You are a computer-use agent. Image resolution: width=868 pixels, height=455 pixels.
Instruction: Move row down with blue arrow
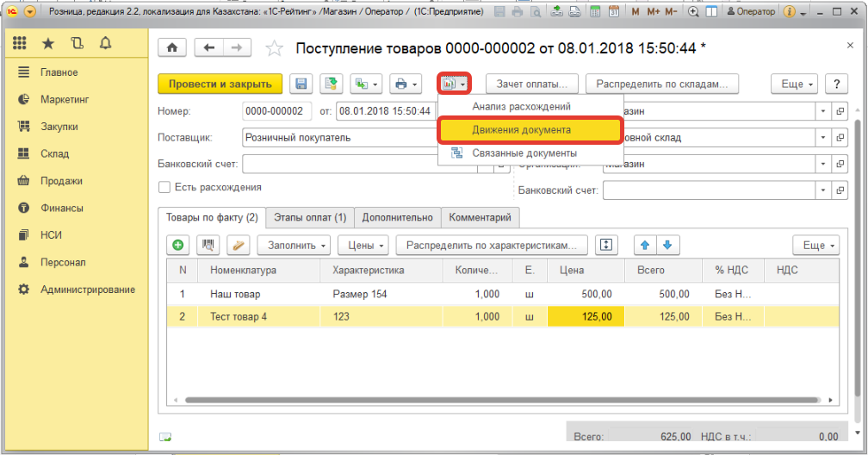tap(666, 246)
